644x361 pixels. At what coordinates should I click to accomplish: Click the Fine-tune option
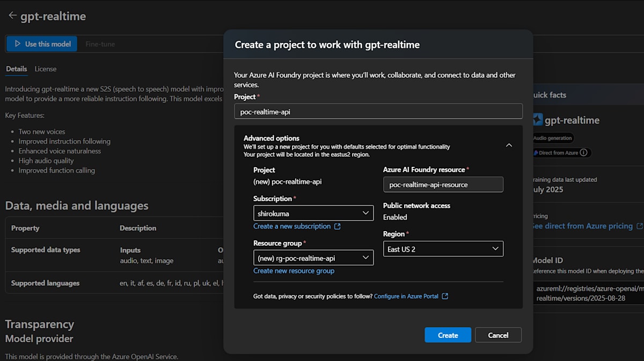100,44
